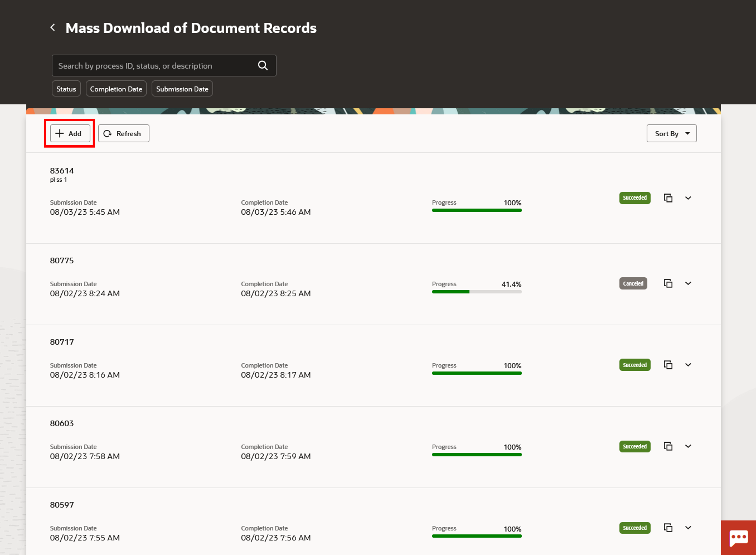Screen dimensions: 756x555
Task: Click completion date 08/02/23 7:56 AM
Action: click(276, 538)
